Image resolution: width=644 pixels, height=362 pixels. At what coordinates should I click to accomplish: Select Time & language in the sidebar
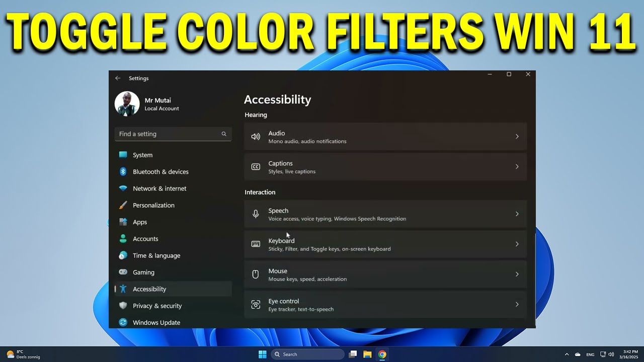(x=173, y=255)
